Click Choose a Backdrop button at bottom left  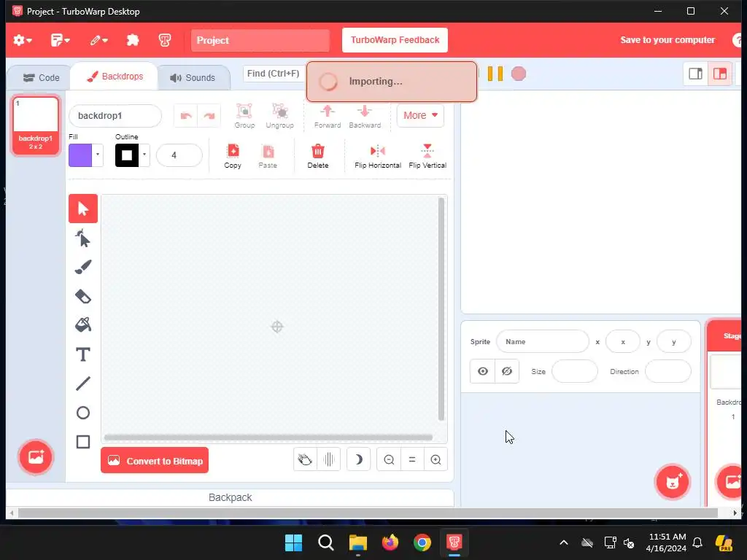[36, 457]
